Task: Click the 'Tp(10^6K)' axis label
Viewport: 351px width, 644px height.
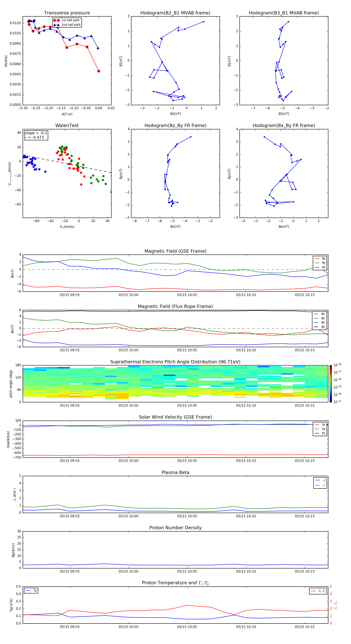Action: pyautogui.click(x=11, y=605)
